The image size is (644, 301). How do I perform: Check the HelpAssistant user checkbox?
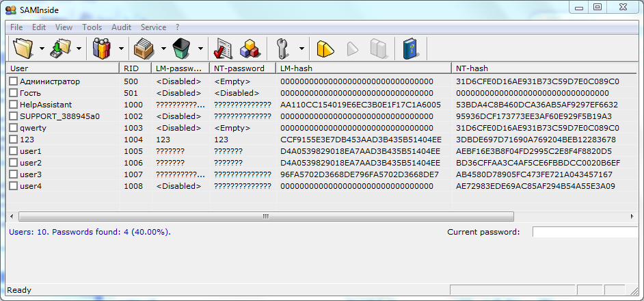(x=14, y=105)
